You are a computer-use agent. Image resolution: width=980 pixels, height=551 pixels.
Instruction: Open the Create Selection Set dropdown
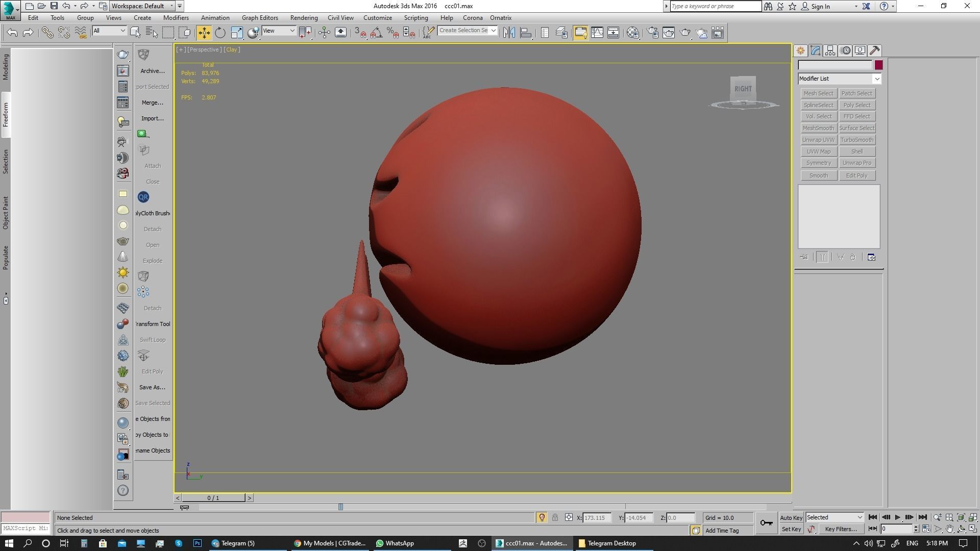(468, 31)
